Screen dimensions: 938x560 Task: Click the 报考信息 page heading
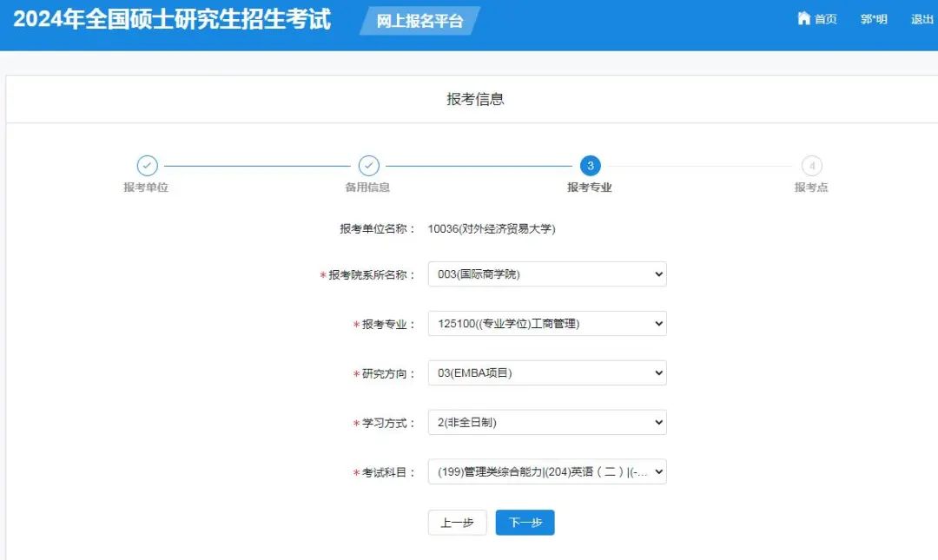[476, 99]
